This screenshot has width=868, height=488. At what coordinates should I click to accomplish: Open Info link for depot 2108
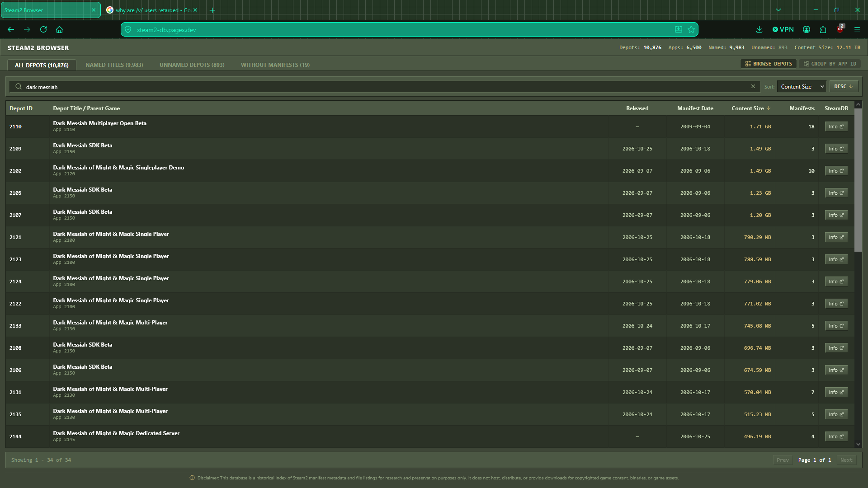pos(836,348)
